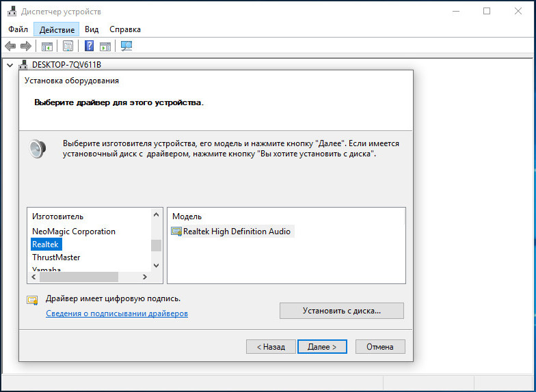536x392 pixels.
Task: Click the manufacturer list down scroll arrow
Action: (156, 265)
